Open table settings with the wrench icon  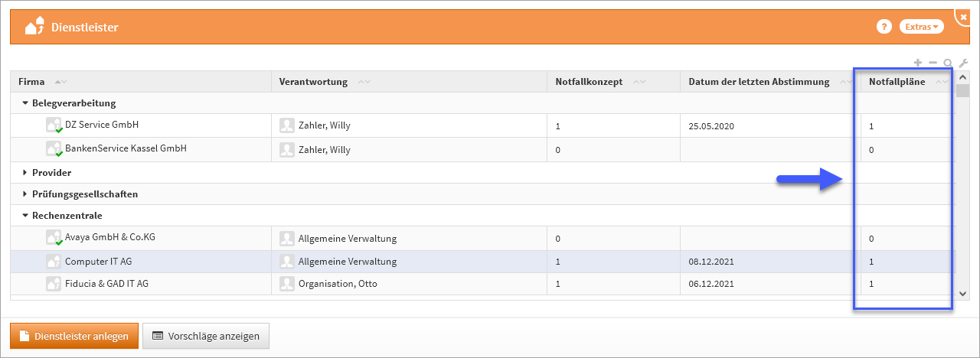point(963,63)
